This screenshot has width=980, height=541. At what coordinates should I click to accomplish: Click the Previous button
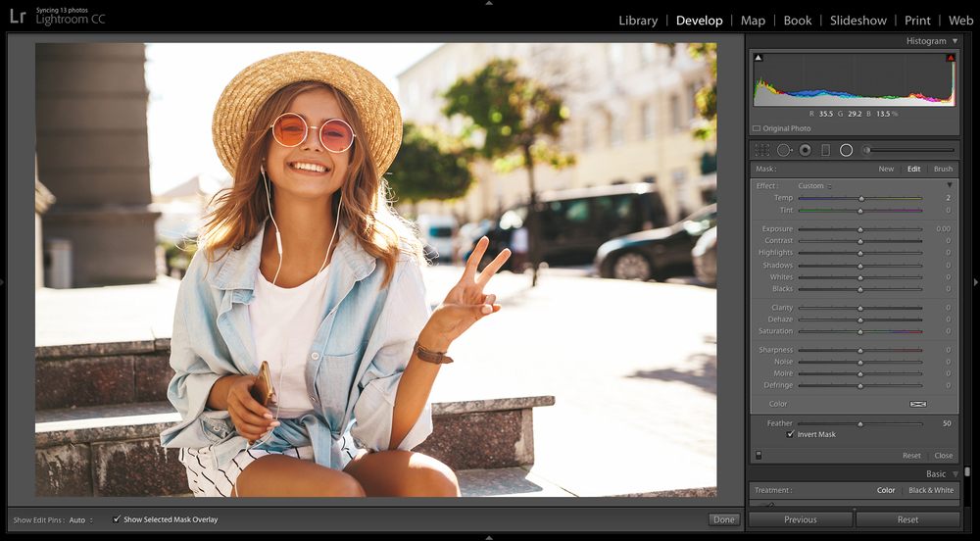click(800, 519)
